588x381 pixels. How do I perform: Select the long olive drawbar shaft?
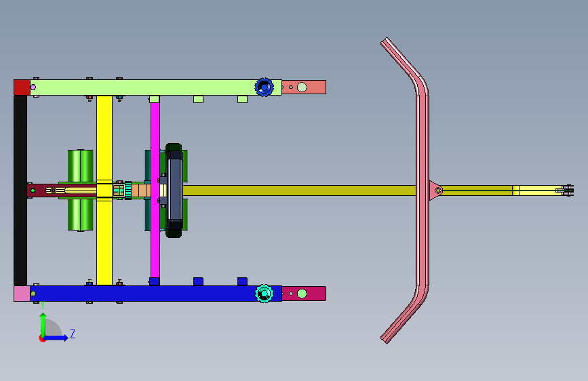tap(300, 190)
